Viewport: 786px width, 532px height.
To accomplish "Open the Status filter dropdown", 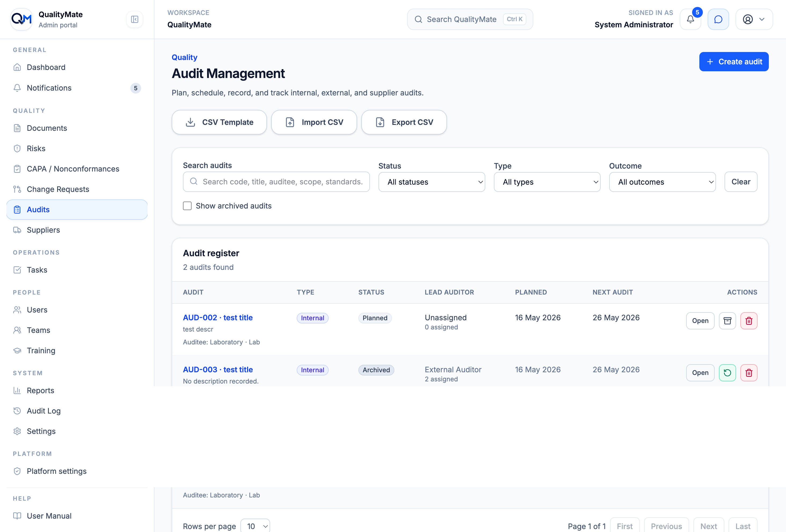I will (x=432, y=182).
